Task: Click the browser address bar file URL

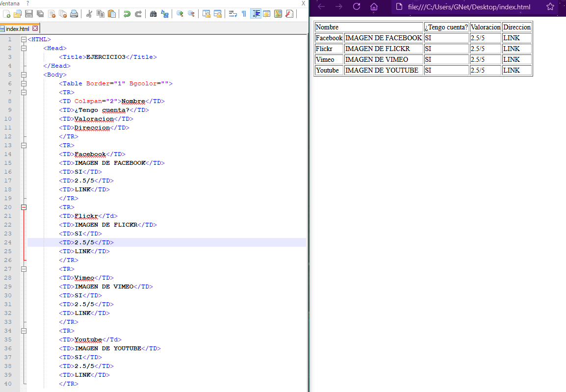Action: tap(469, 7)
